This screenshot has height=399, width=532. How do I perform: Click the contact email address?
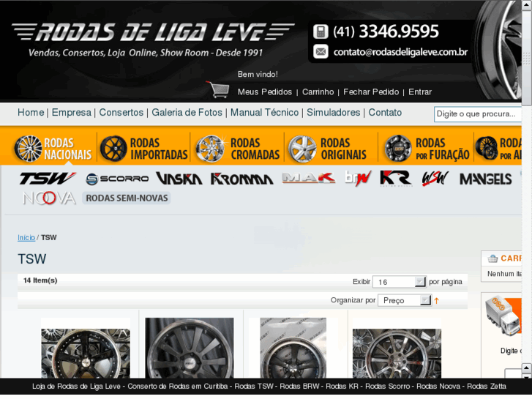400,52
